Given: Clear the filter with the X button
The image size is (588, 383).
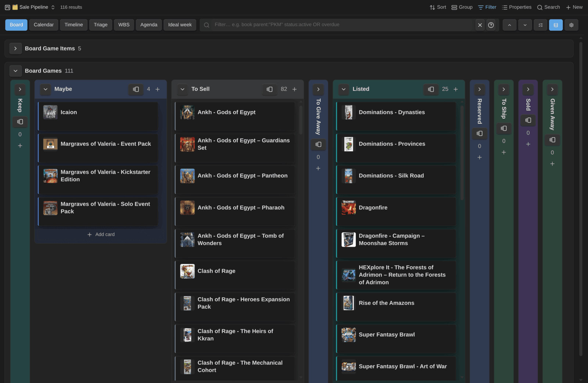Looking at the screenshot, I should (x=480, y=25).
